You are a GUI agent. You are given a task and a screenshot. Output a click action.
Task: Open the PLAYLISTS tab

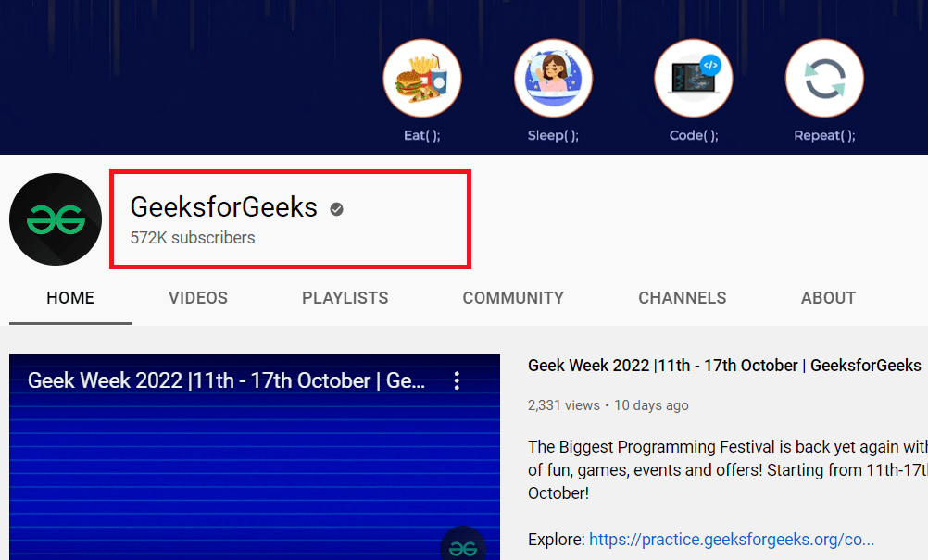[345, 298]
